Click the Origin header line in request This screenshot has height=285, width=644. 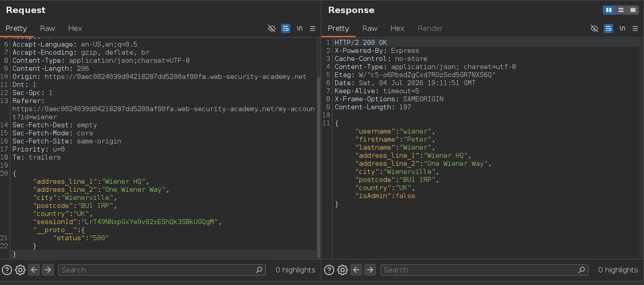tap(159, 77)
